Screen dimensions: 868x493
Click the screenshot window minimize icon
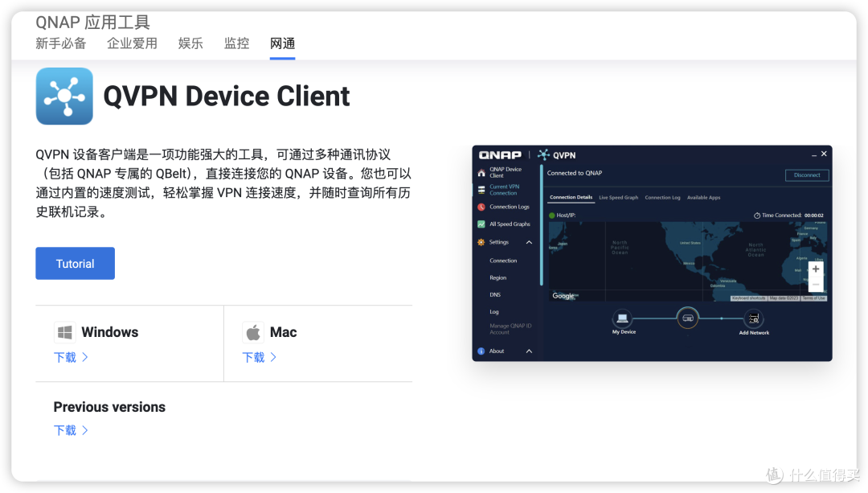(x=813, y=155)
